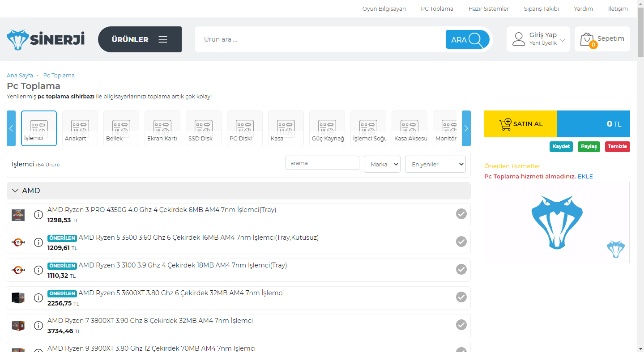Select the AMD Ryzen 3 PRO 4350G checkmark
Image resolution: width=644 pixels, height=352 pixels.
pos(461,214)
